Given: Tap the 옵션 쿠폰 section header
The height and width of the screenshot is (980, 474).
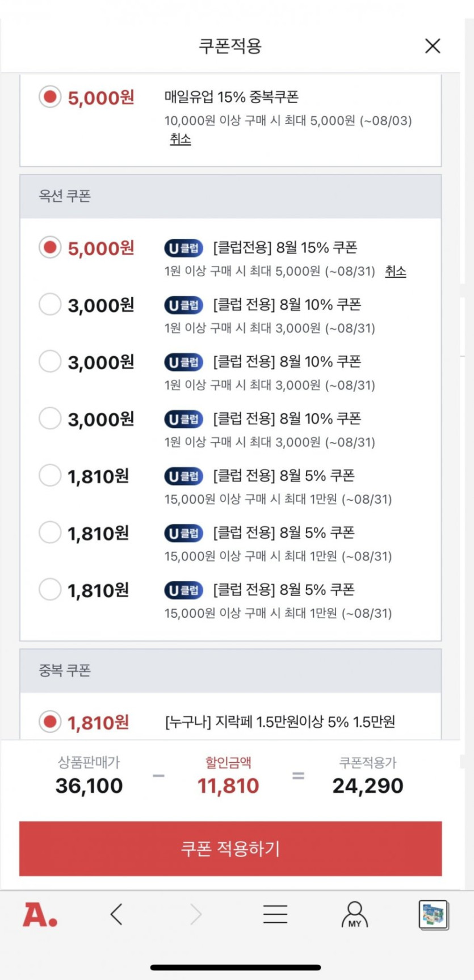Looking at the screenshot, I should click(230, 196).
